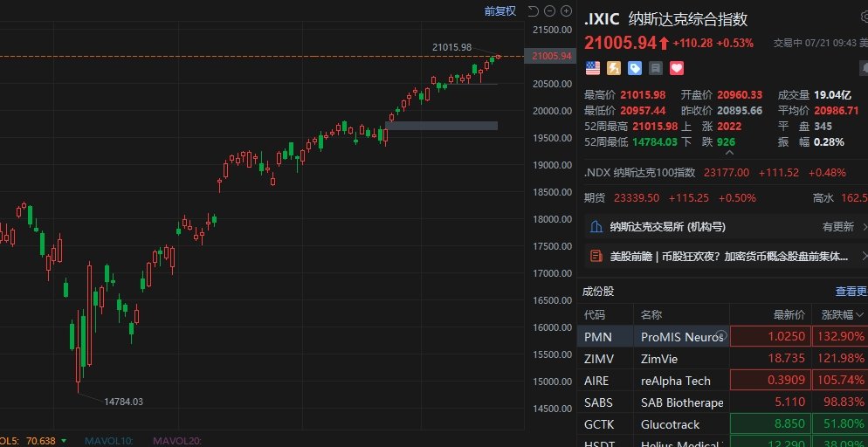The height and width of the screenshot is (447, 868).
Task: Click the 21015.98 high marker on chart
Action: (x=451, y=47)
